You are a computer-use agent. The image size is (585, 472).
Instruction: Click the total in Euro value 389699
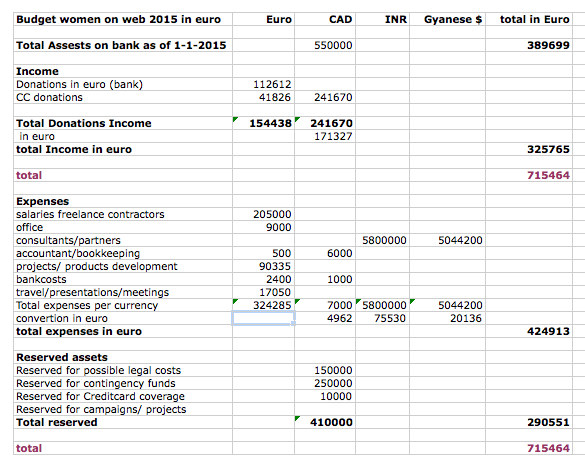coord(529,45)
